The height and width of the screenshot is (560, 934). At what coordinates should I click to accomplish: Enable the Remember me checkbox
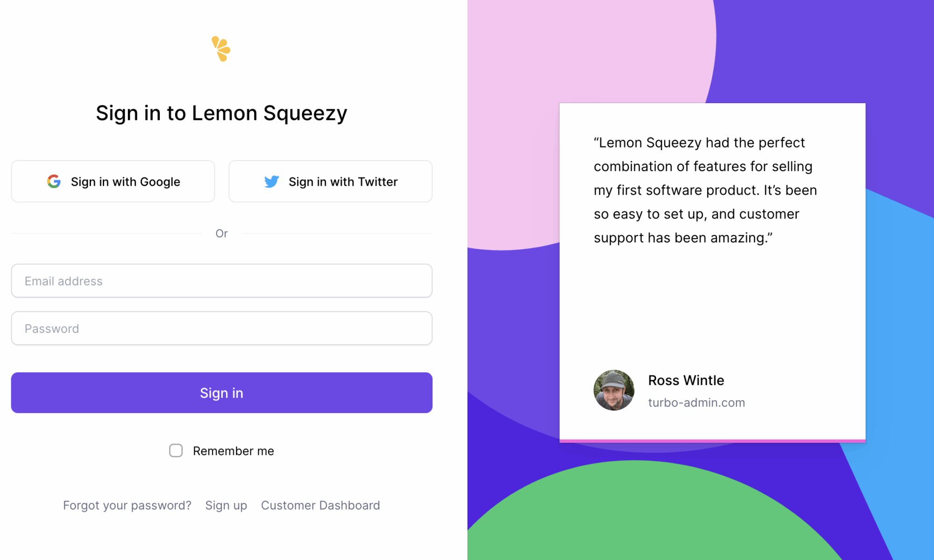point(176,450)
